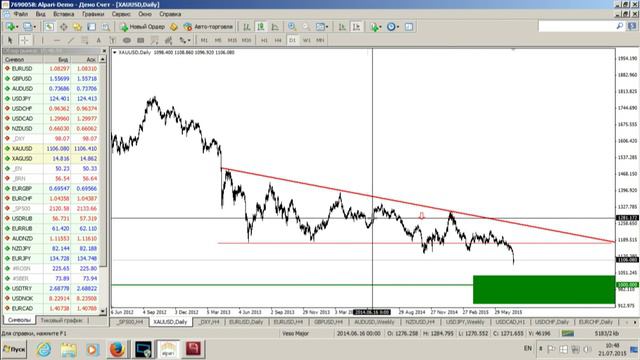The height and width of the screenshot is (360, 640).
Task: Select USDRUB row in Market Watch
Action: coord(51,218)
